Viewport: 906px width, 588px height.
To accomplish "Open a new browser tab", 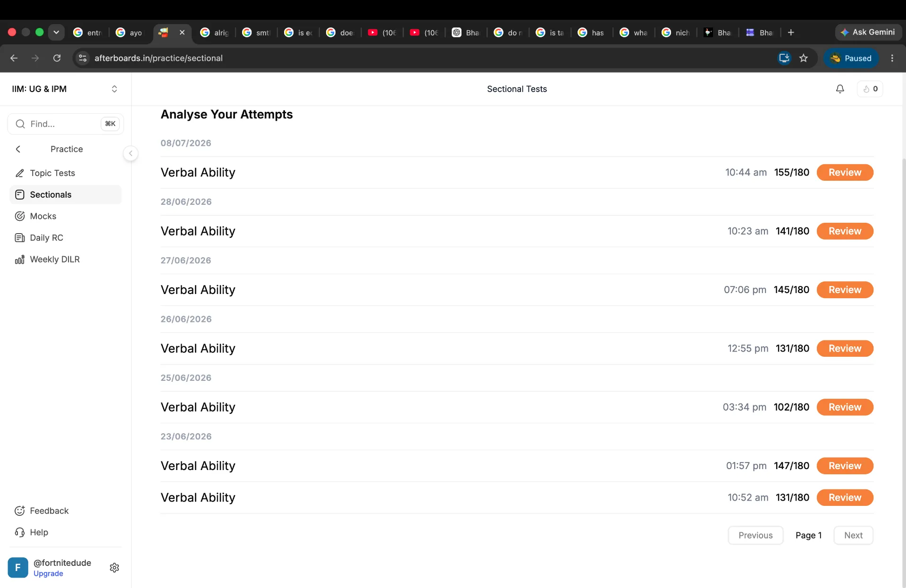I will (791, 33).
